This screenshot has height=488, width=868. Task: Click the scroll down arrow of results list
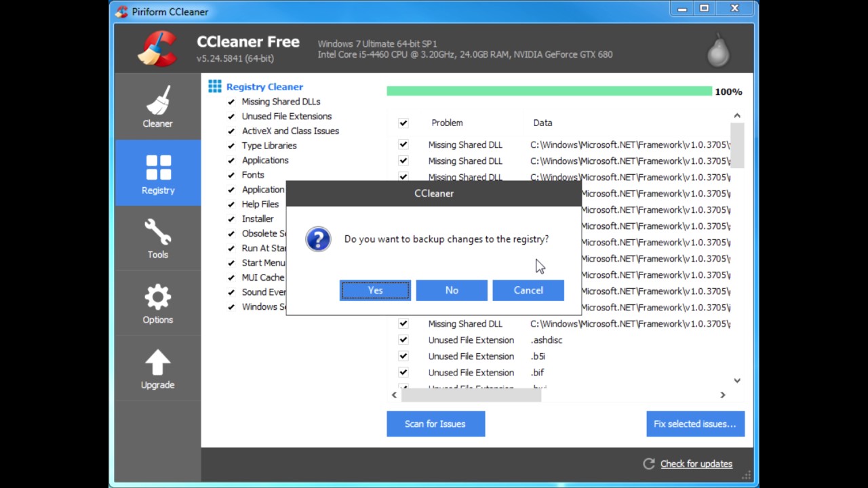(x=737, y=381)
